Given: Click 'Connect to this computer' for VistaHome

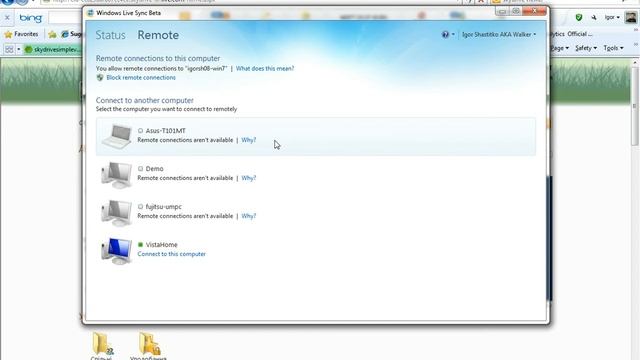Looking at the screenshot, I should [x=171, y=254].
